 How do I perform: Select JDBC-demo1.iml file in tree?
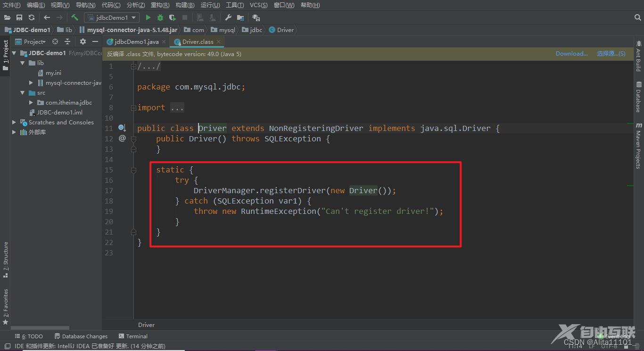coord(56,113)
